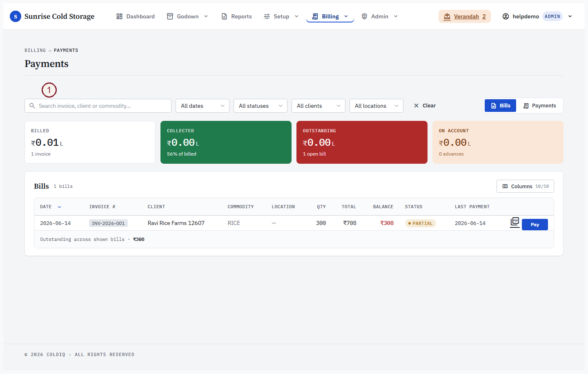Open the All clients filter
588x374 pixels.
pyautogui.click(x=318, y=106)
